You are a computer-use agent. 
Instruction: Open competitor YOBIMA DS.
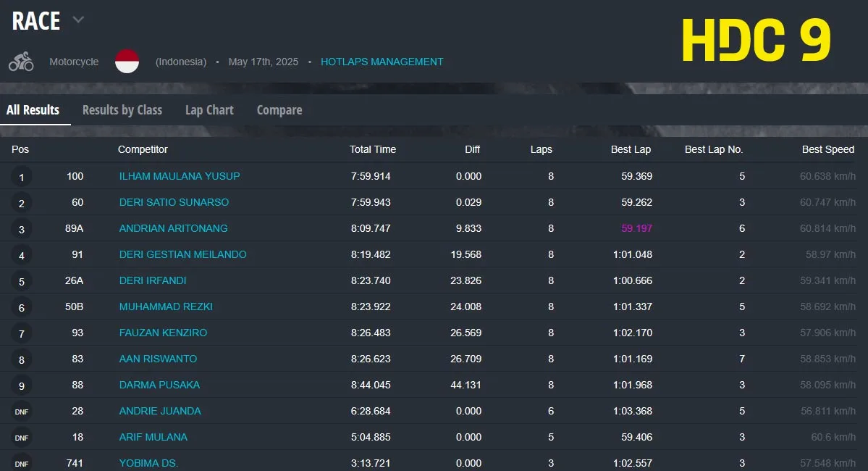click(x=148, y=463)
